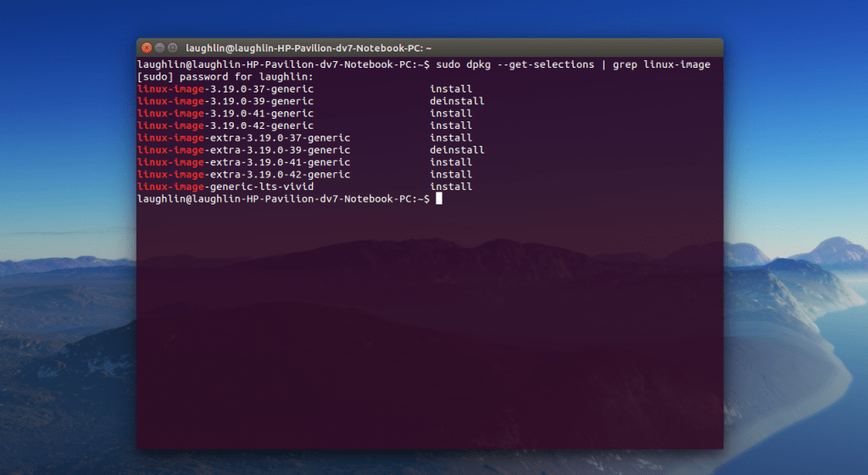Viewport: 868px width, 475px height.
Task: Click linux-image-extra-3.19.0-39-generic package name
Action: pyautogui.click(x=243, y=150)
